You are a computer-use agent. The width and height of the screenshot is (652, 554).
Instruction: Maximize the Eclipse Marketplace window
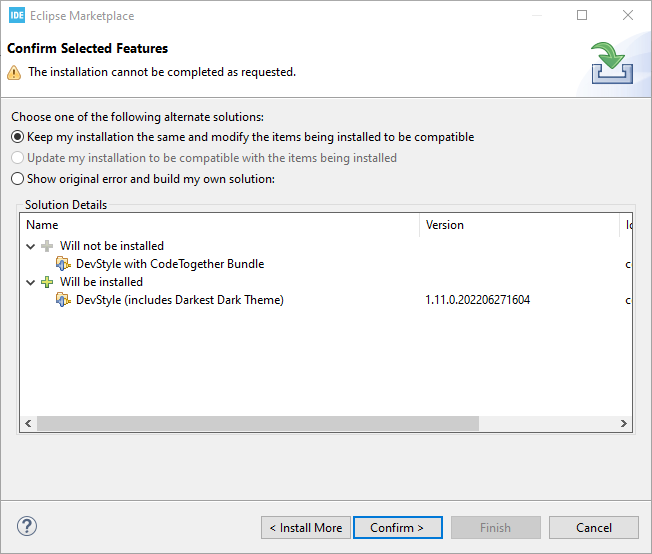(x=582, y=15)
